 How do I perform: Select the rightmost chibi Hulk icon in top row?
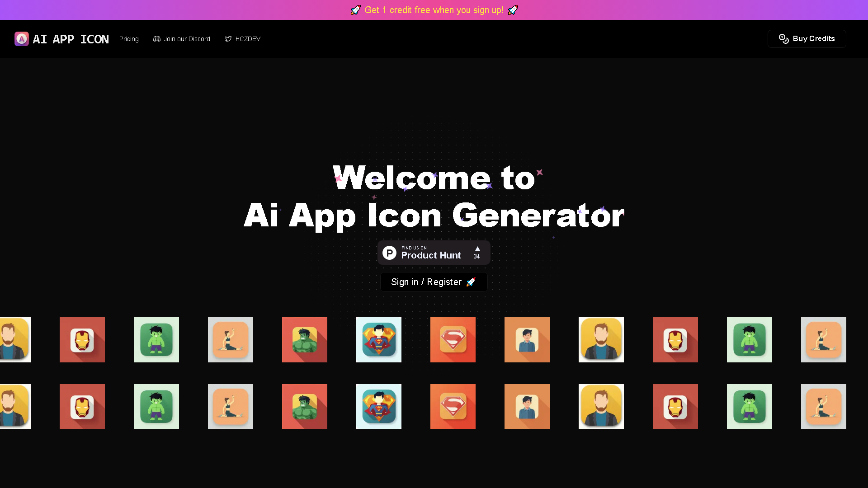coord(750,340)
